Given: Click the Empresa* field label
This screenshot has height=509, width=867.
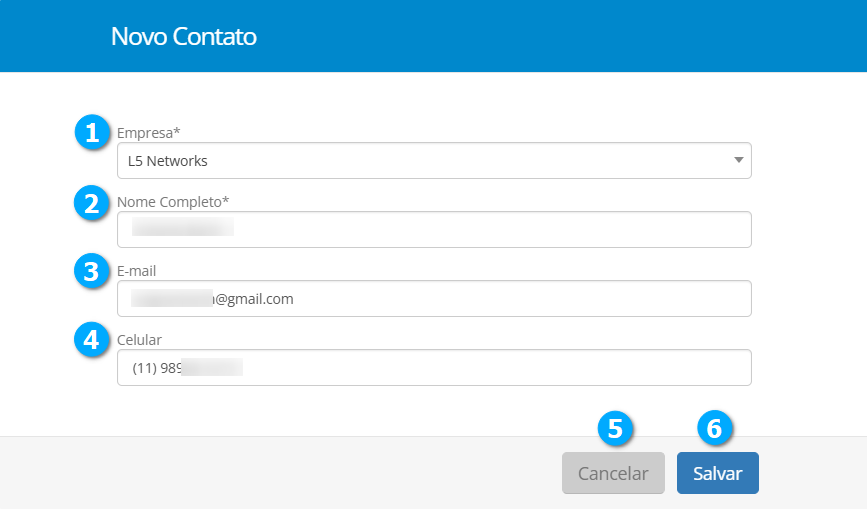Looking at the screenshot, I should click(149, 132).
